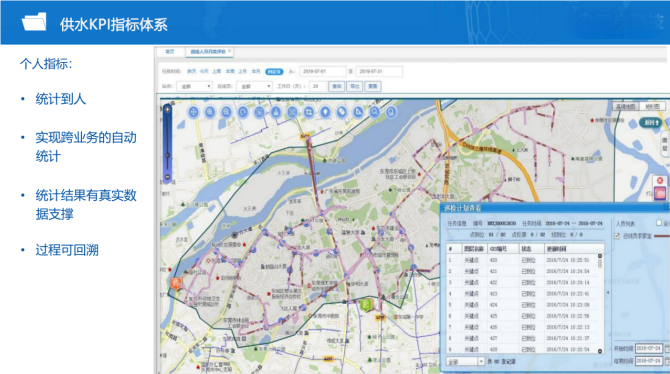Choose yesterday quick date link
Image resolution: width=670 pixels, height=374 pixels.
pyautogui.click(x=191, y=72)
